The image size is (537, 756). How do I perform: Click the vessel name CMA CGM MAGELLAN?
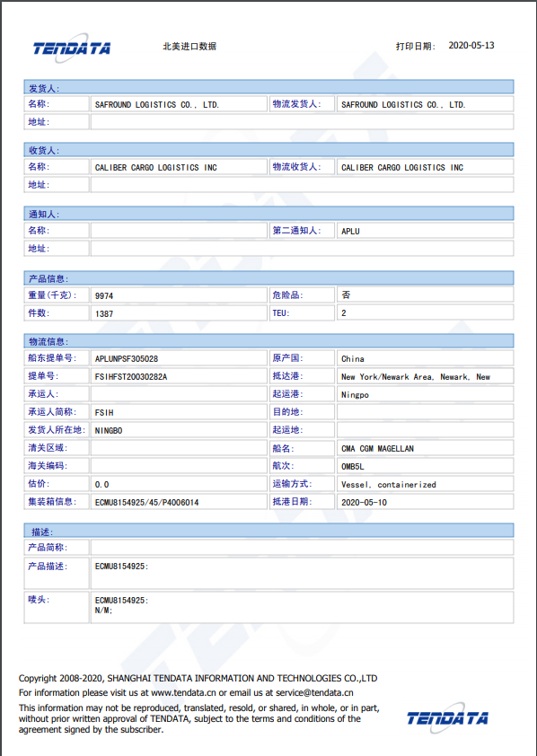pyautogui.click(x=377, y=448)
